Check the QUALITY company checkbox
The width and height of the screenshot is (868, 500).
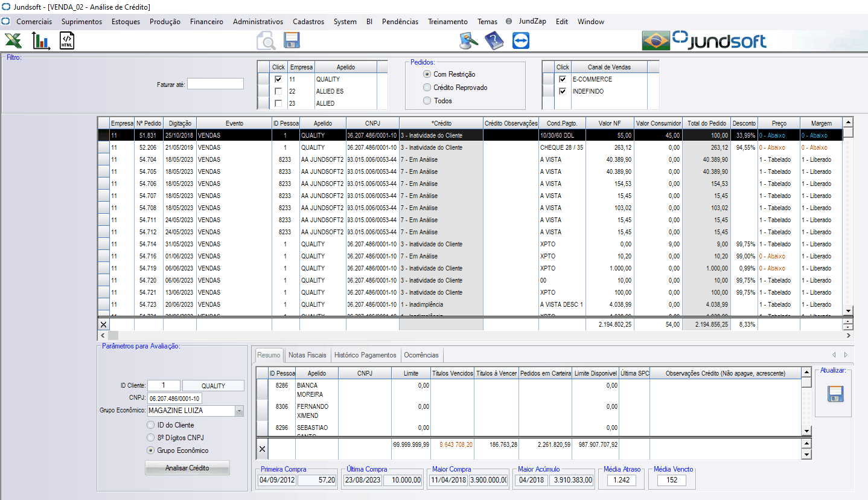pos(278,79)
